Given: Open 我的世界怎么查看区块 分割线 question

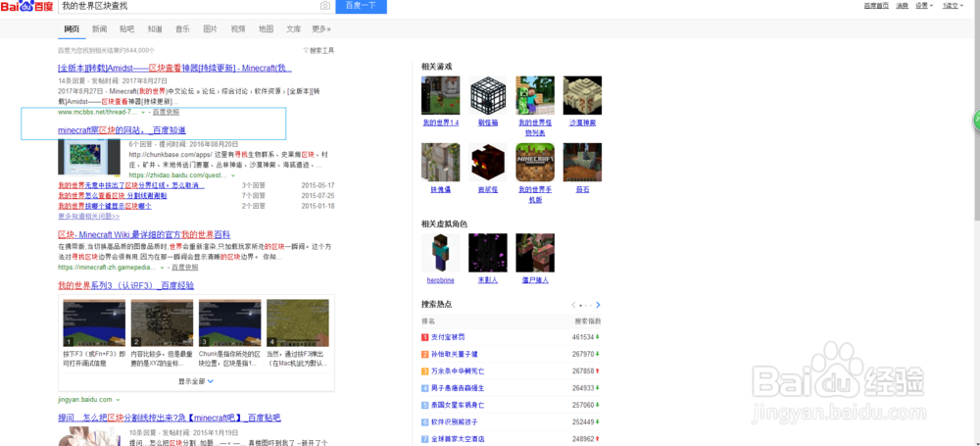Looking at the screenshot, I should pos(113,196).
